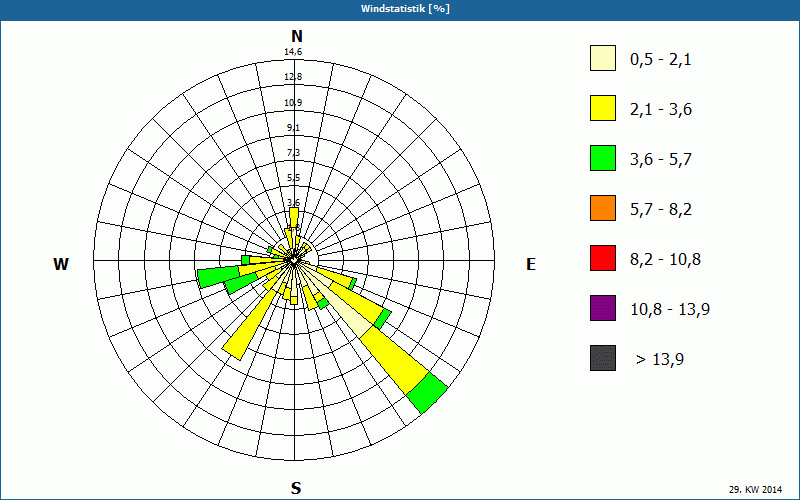Click the 3,6 ring scale label
Image resolution: width=800 pixels, height=500 pixels.
(x=293, y=203)
